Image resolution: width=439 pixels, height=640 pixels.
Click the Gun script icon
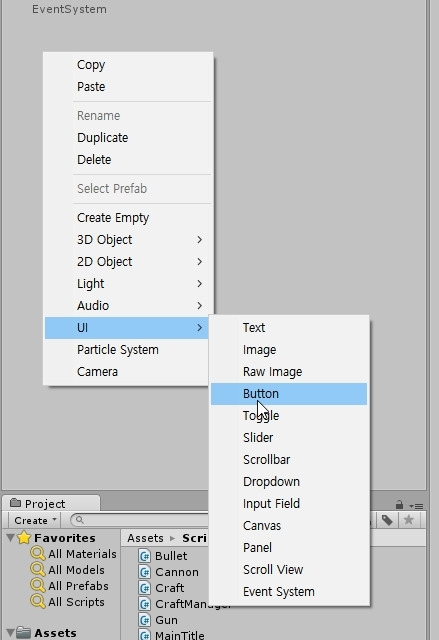click(144, 620)
